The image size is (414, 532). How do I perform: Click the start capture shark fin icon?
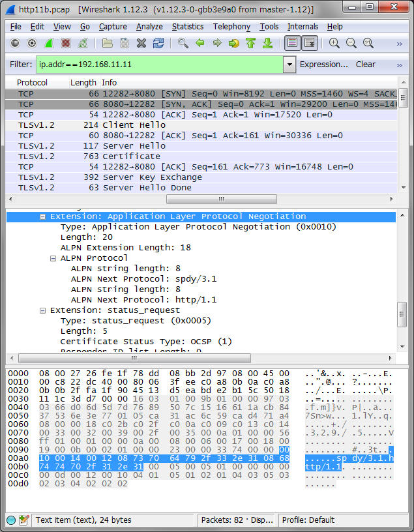(49, 43)
